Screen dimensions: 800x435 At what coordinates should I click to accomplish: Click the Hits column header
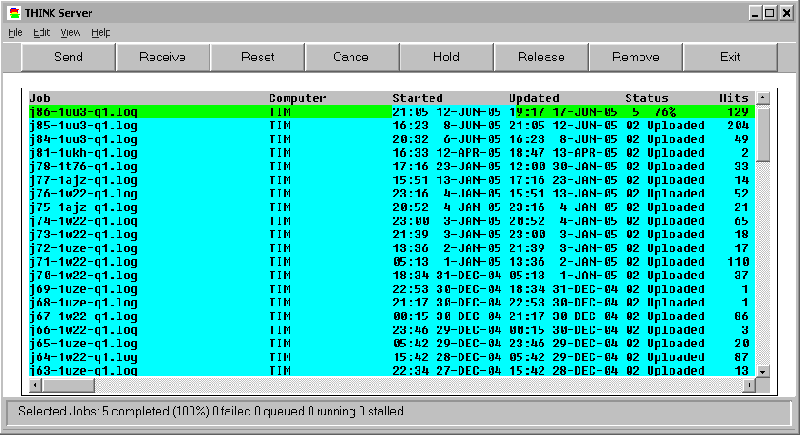734,98
